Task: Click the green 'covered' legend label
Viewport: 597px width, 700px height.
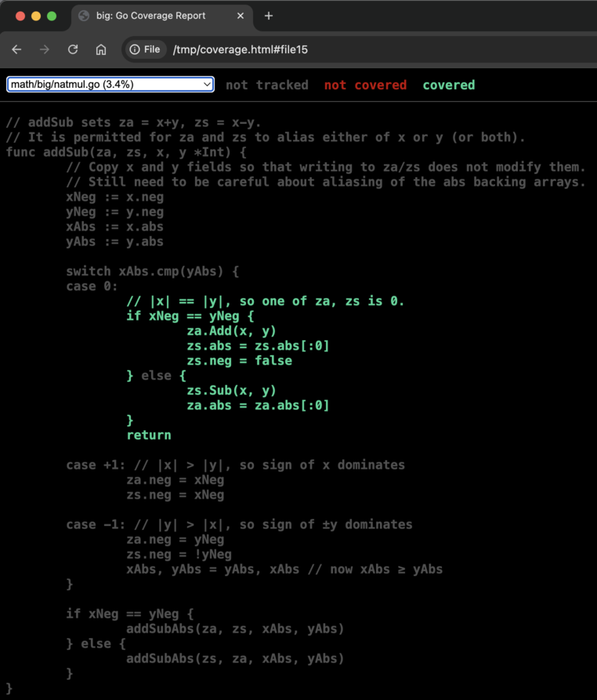Action: click(448, 85)
